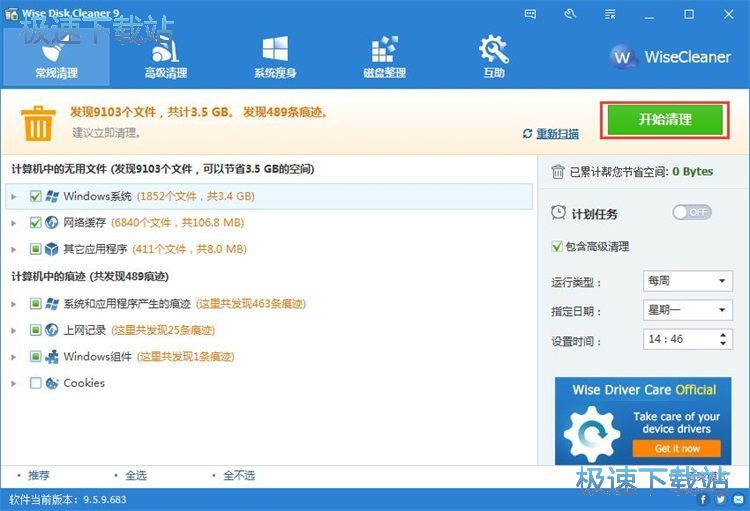Open the 指定日期 dropdown
The image size is (750, 511).
(688, 310)
